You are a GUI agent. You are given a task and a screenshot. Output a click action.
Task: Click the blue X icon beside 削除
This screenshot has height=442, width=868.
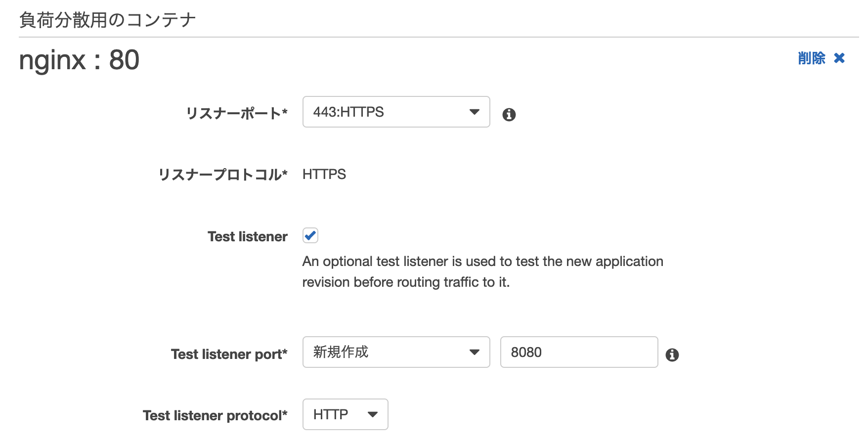(x=839, y=58)
